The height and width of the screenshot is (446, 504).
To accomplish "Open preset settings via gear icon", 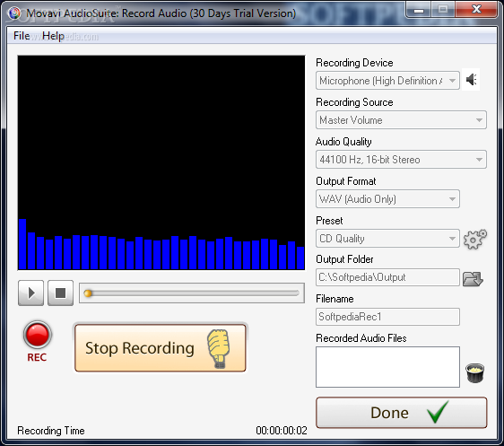I will 474,239.
